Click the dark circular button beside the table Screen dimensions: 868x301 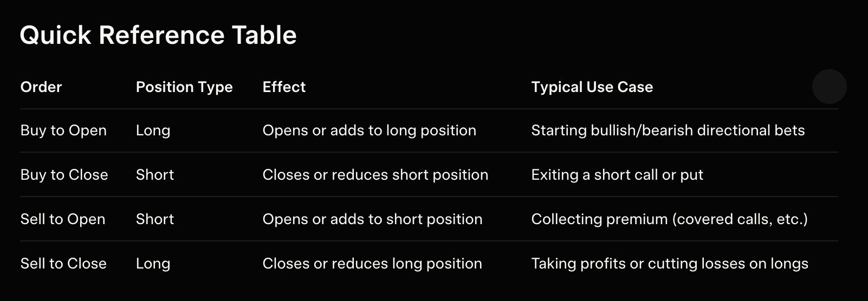pos(829,87)
